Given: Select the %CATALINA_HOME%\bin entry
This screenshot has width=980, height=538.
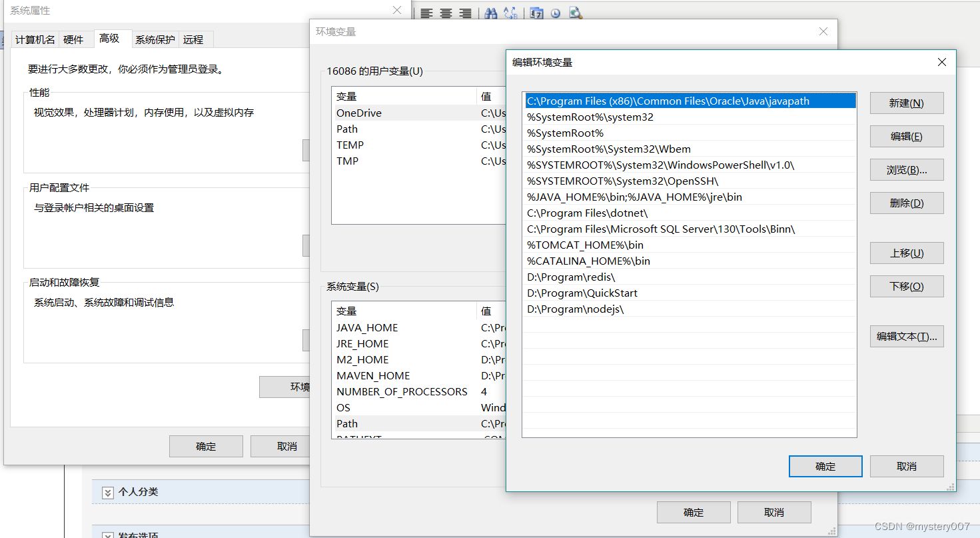Looking at the screenshot, I should (x=690, y=261).
